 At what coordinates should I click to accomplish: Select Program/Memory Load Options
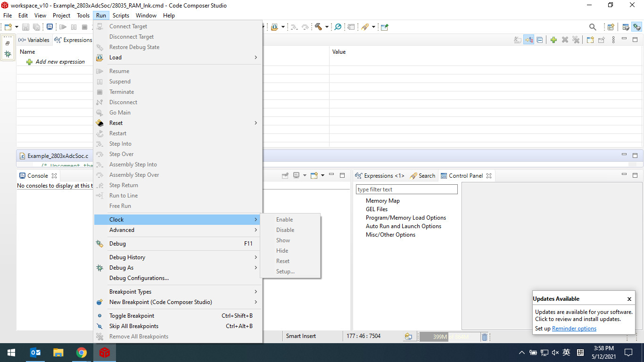(x=406, y=218)
